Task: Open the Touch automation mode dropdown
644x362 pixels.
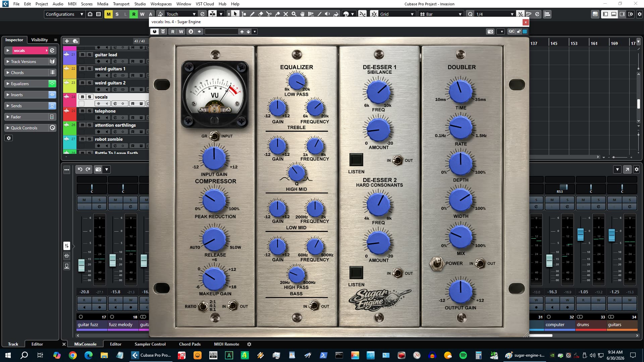Action: pos(181,14)
